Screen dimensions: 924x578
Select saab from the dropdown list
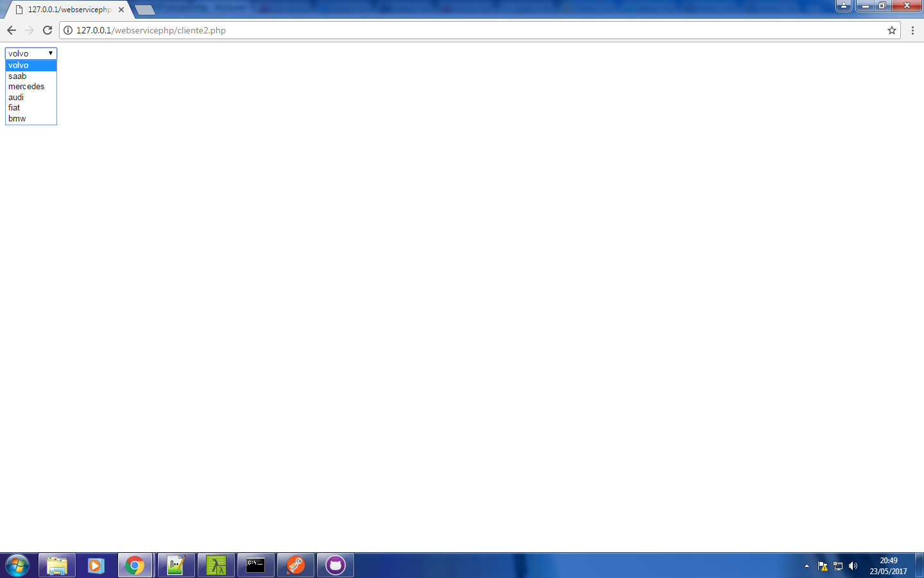pyautogui.click(x=31, y=76)
